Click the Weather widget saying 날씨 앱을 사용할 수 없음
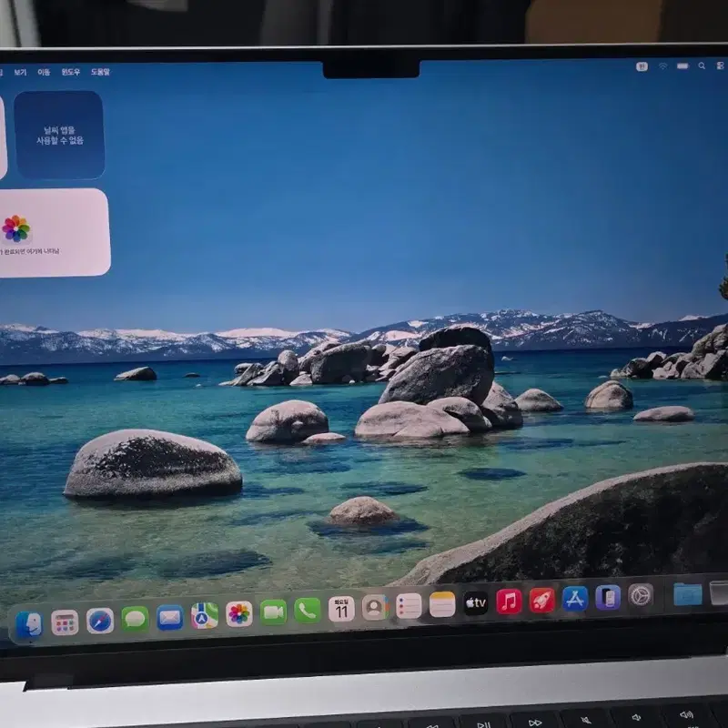 pos(59,135)
